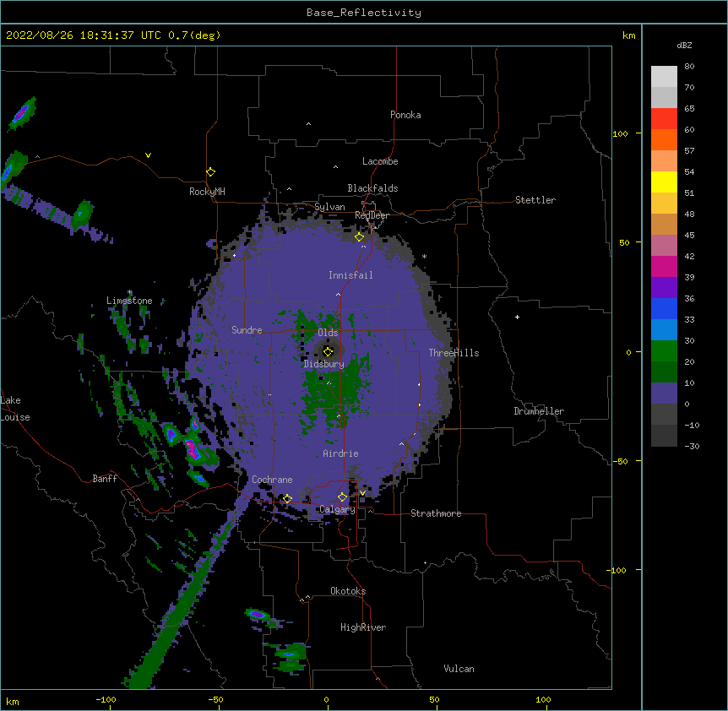Click the Banff label
This screenshot has height=711, width=728.
pos(105,479)
